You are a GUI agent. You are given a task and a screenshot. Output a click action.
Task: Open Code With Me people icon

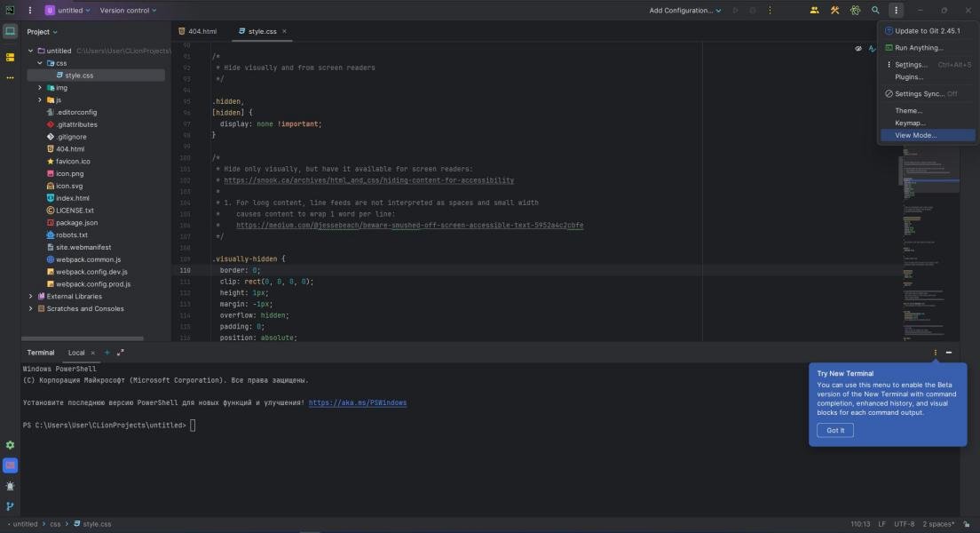point(814,11)
